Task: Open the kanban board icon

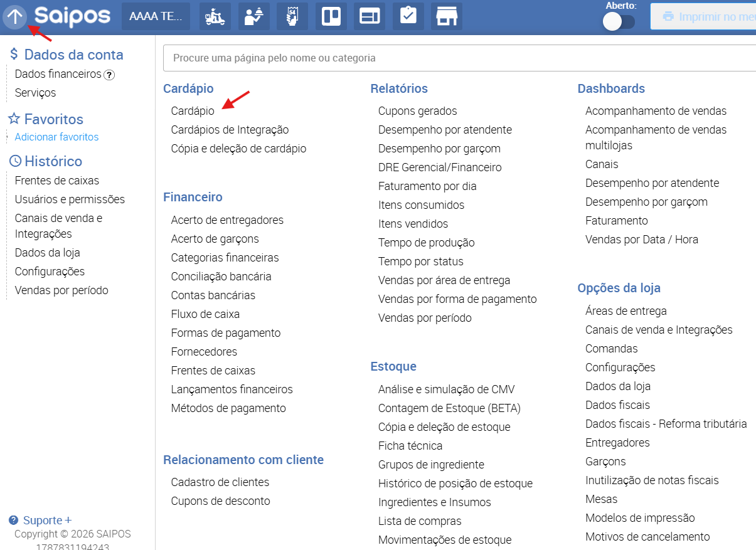Action: (331, 16)
